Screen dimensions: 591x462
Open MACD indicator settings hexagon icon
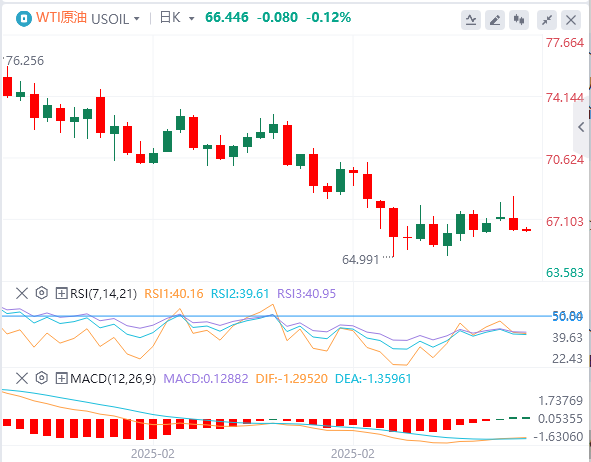coord(42,378)
